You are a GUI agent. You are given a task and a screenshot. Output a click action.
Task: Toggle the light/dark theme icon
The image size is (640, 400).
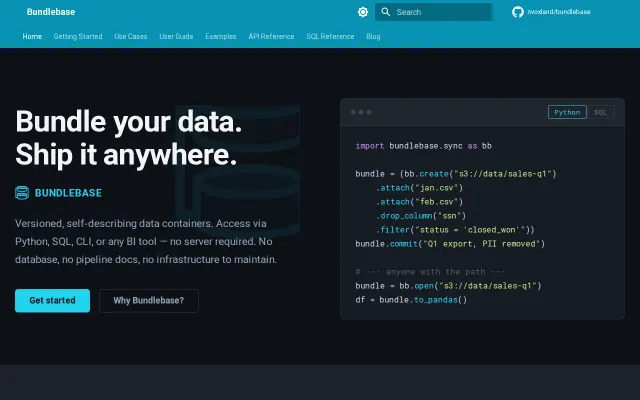pos(362,12)
